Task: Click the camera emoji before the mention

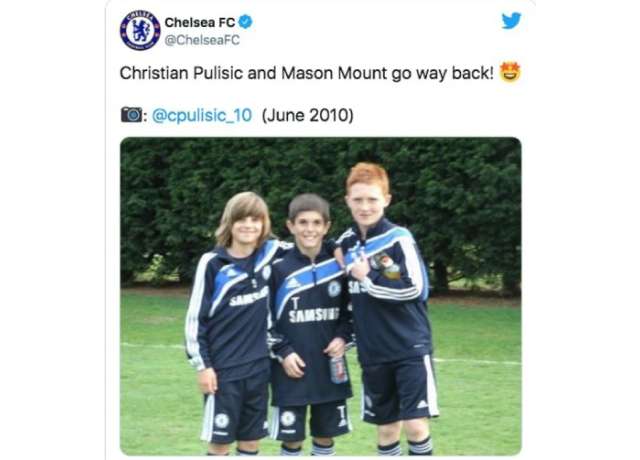Action: coord(131,115)
